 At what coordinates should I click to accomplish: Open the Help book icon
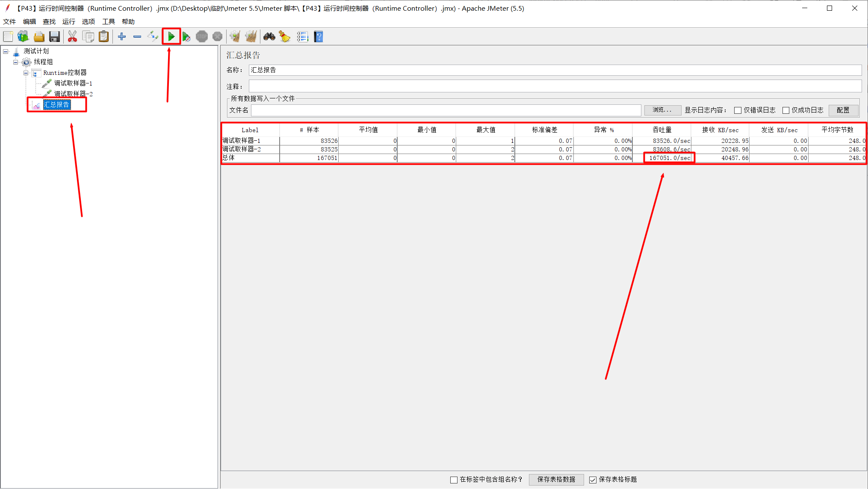click(x=319, y=37)
